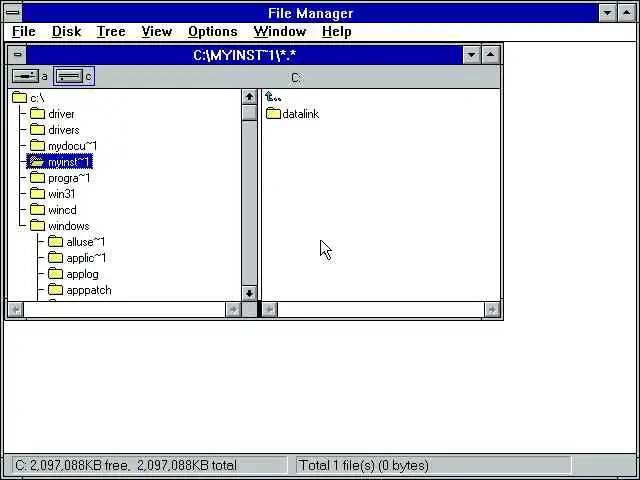Click tree pane right scroll arrow
Image resolution: width=640 pixels, height=480 pixels.
(x=233, y=310)
